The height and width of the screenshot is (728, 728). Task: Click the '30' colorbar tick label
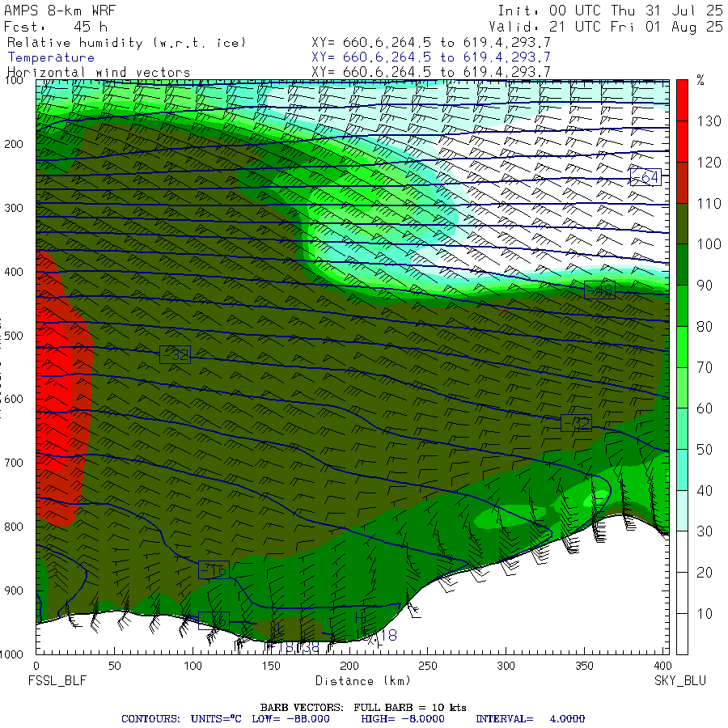(705, 531)
